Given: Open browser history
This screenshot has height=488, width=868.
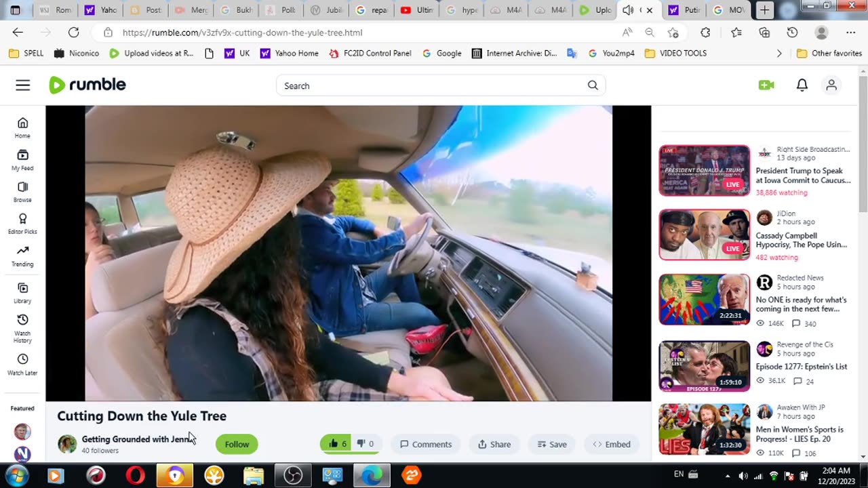Looking at the screenshot, I should click(792, 33).
